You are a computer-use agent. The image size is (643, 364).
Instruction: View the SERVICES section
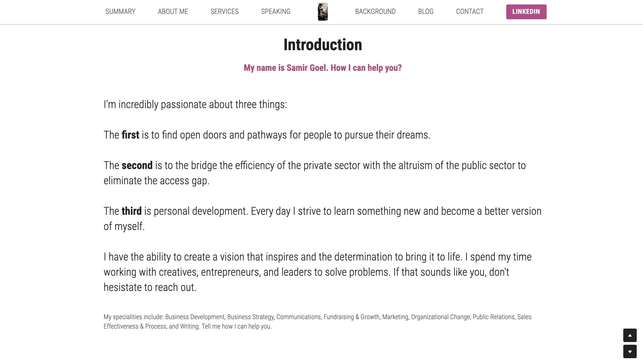[x=224, y=11]
